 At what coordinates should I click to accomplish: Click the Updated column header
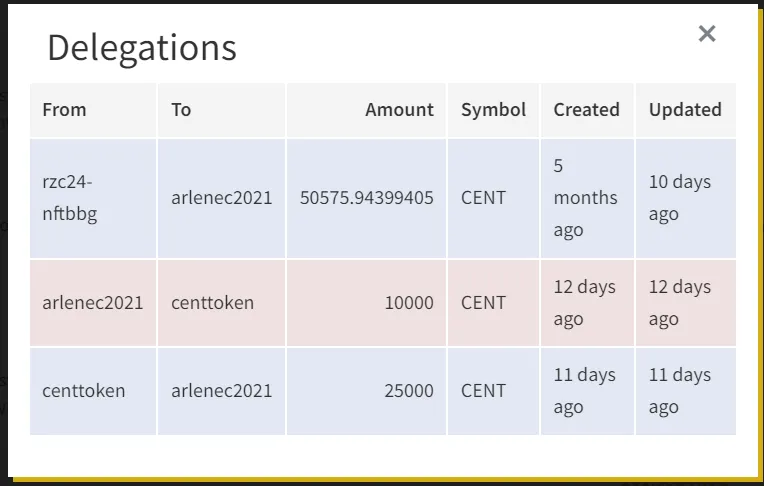coord(685,110)
